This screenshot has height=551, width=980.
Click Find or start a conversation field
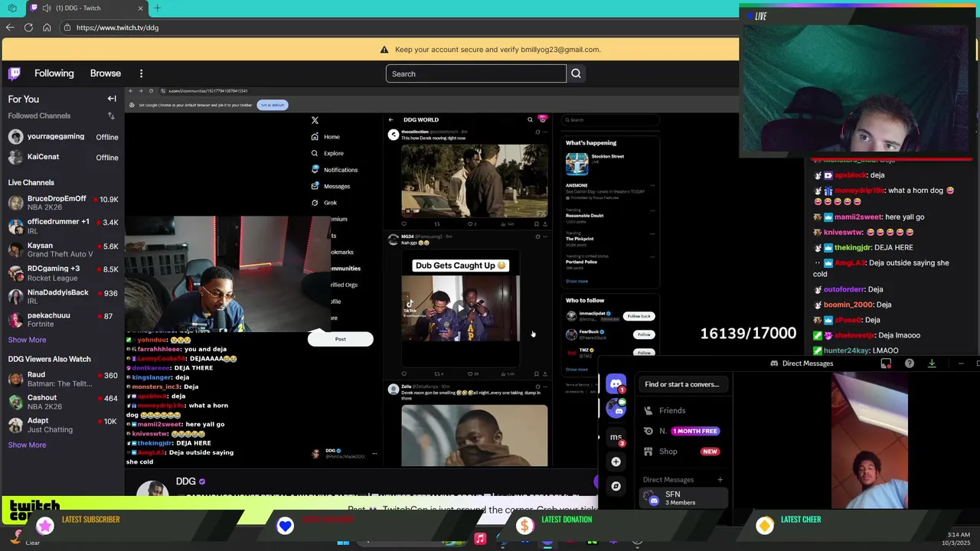pos(682,384)
